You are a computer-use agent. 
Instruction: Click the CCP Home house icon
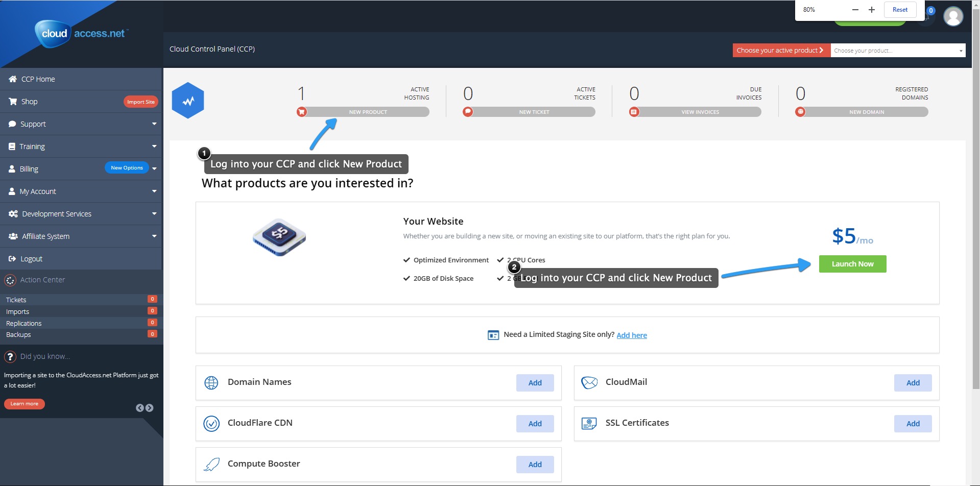13,79
